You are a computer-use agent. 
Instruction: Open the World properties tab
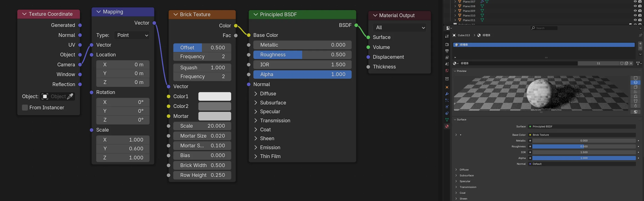pyautogui.click(x=447, y=71)
